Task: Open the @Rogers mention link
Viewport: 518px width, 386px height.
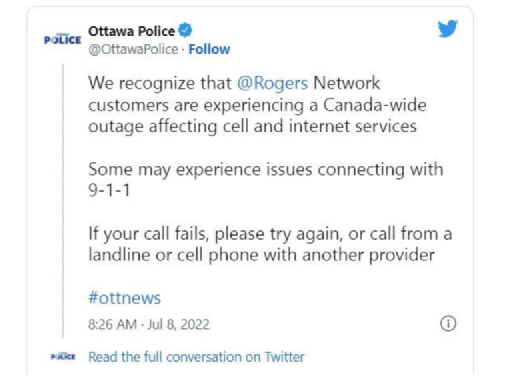Action: (x=272, y=83)
